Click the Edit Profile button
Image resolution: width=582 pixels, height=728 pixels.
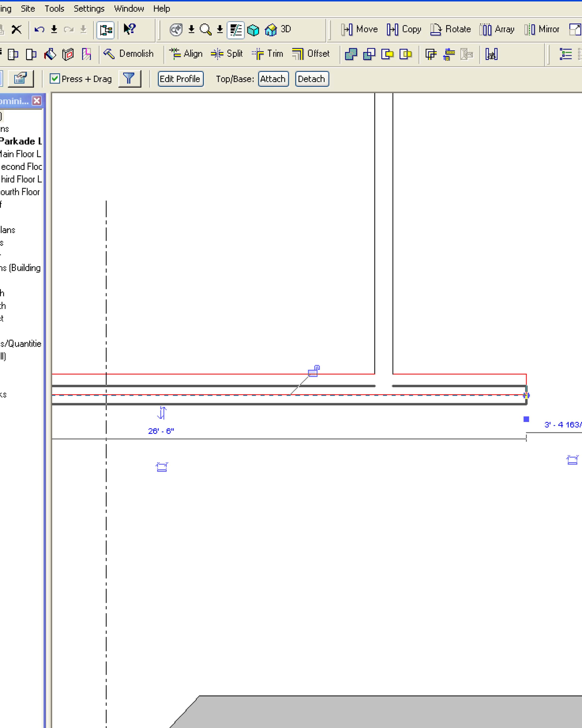pos(180,79)
